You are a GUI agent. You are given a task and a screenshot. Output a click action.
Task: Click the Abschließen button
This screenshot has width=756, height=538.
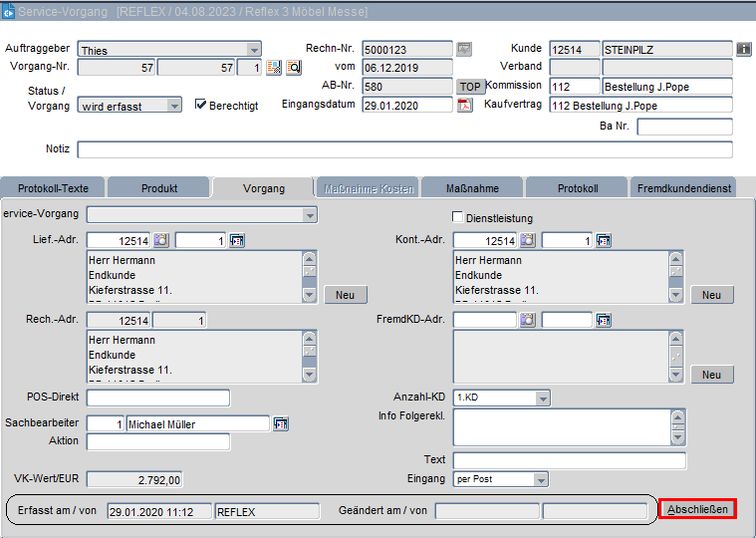(x=697, y=509)
